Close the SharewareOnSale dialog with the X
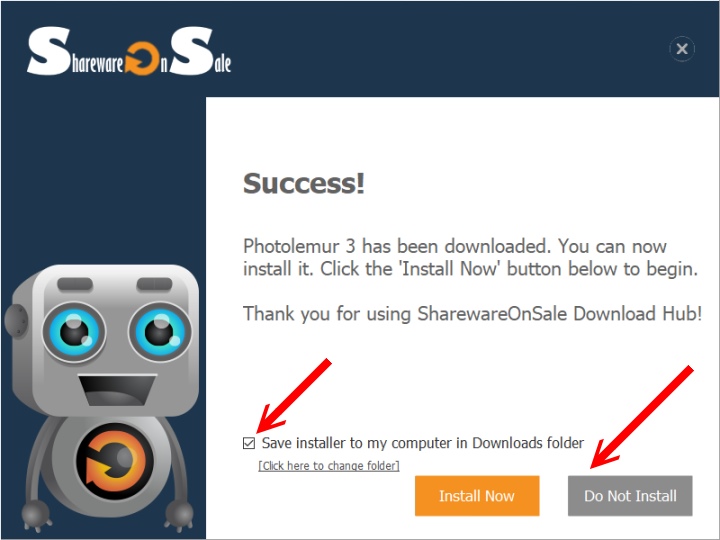Screen dimensions: 720x540 (x=682, y=48)
